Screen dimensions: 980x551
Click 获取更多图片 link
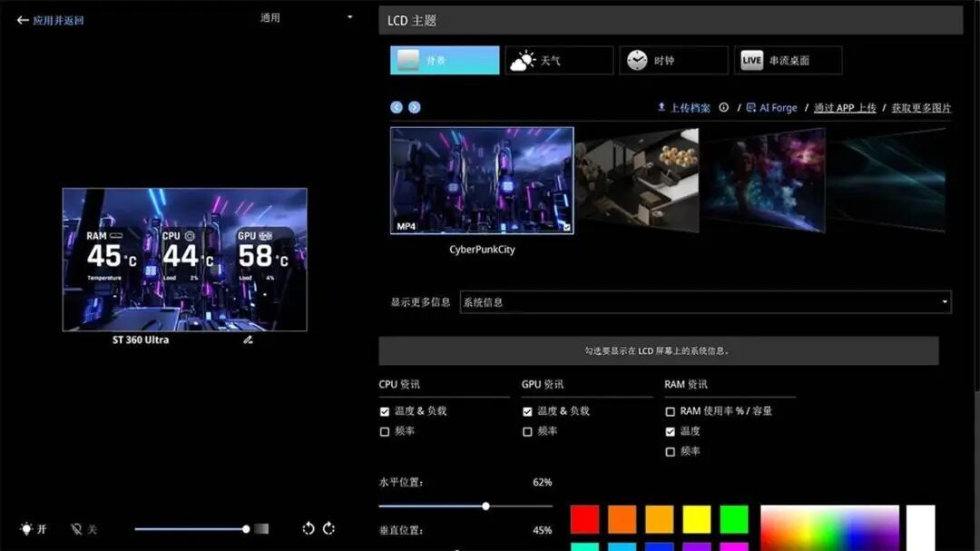[x=921, y=108]
